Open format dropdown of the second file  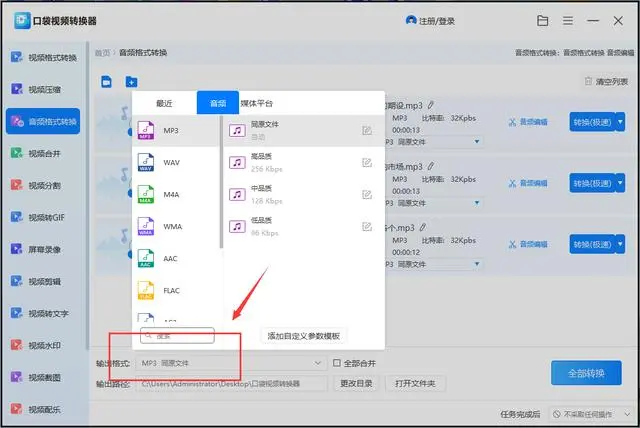pos(477,203)
